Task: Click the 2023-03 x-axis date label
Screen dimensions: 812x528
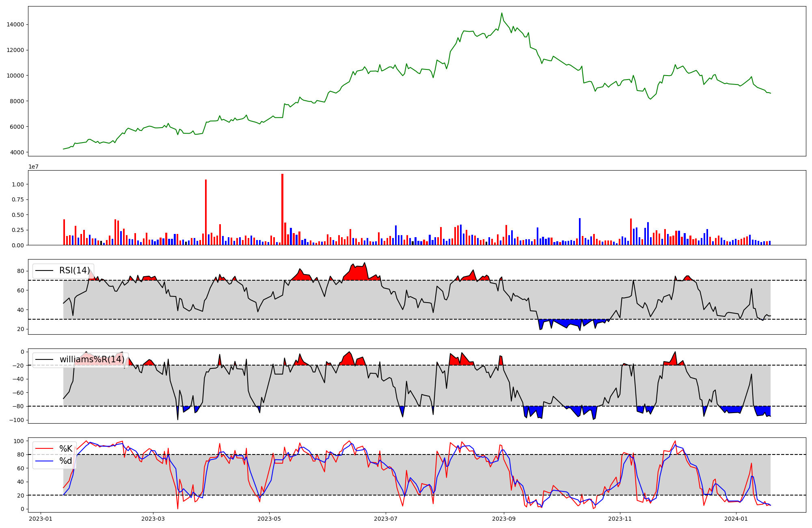Action: 153,519
